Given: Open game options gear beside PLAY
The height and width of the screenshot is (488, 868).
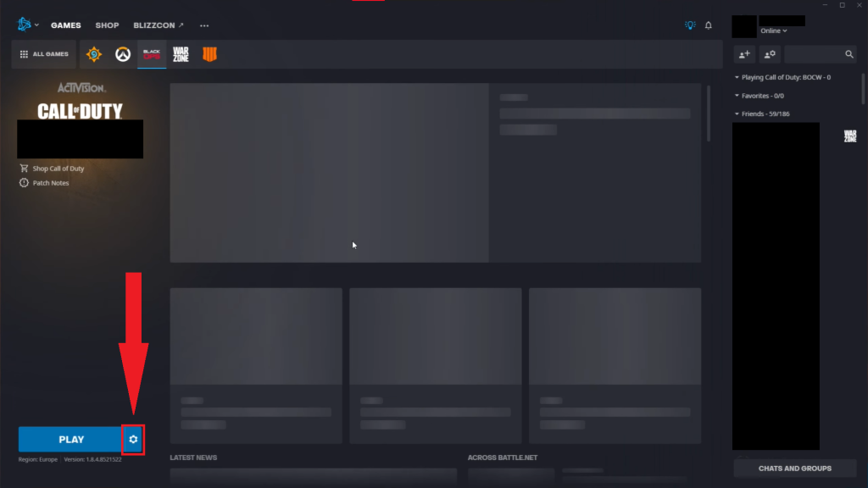Looking at the screenshot, I should pos(133,440).
